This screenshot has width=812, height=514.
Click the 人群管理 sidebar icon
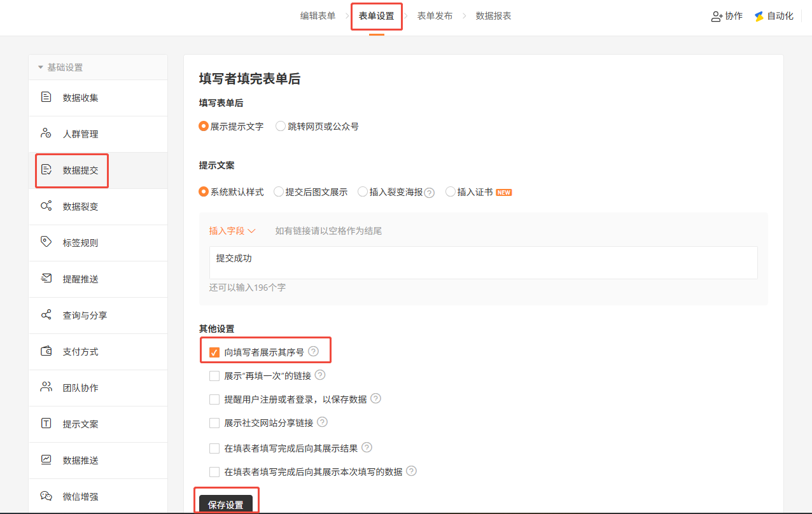46,134
